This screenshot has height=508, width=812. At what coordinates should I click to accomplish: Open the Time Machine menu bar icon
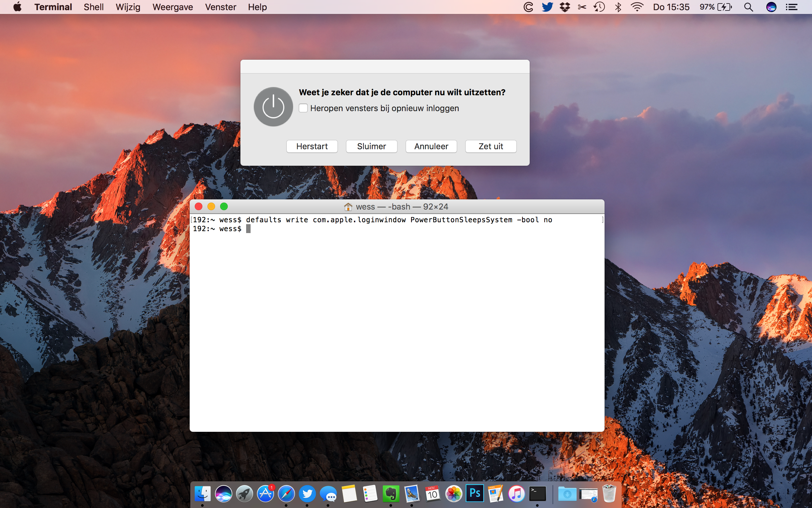point(599,7)
